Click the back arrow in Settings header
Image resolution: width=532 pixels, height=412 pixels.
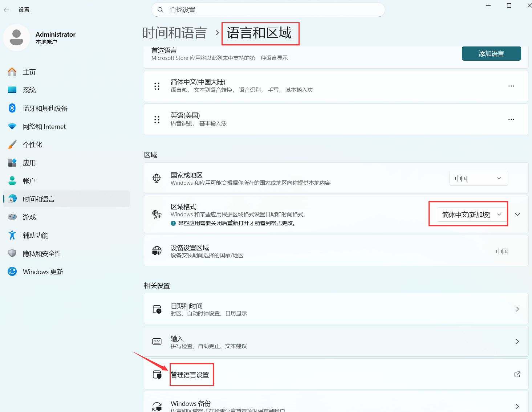pyautogui.click(x=7, y=10)
